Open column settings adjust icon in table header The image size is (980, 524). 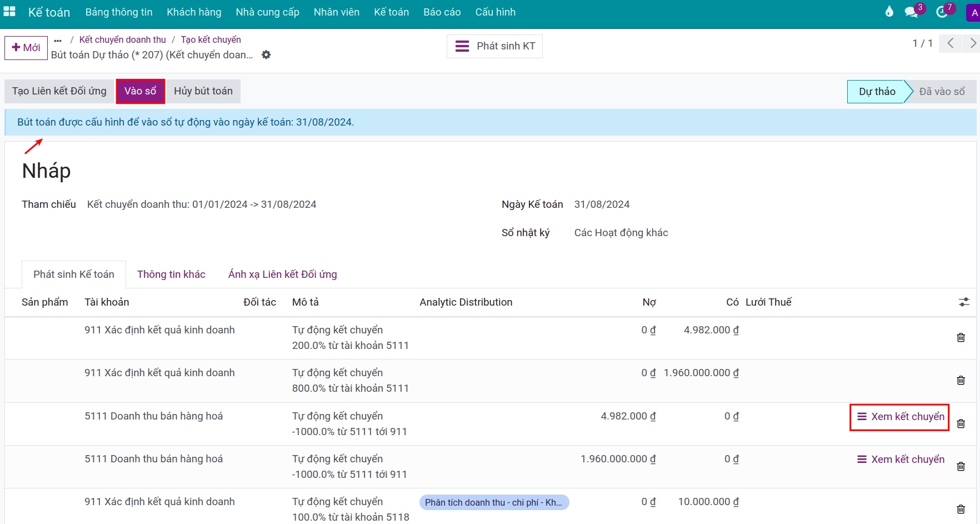click(x=964, y=302)
